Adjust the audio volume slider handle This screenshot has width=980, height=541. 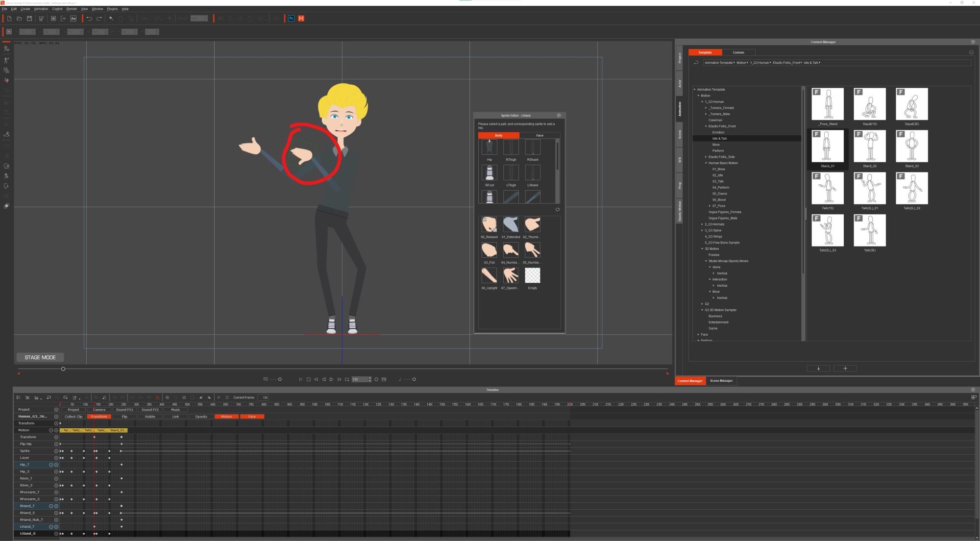tap(414, 379)
